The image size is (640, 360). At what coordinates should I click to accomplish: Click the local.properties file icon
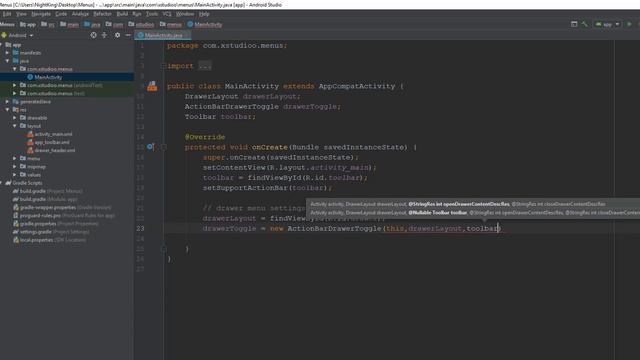(16, 240)
